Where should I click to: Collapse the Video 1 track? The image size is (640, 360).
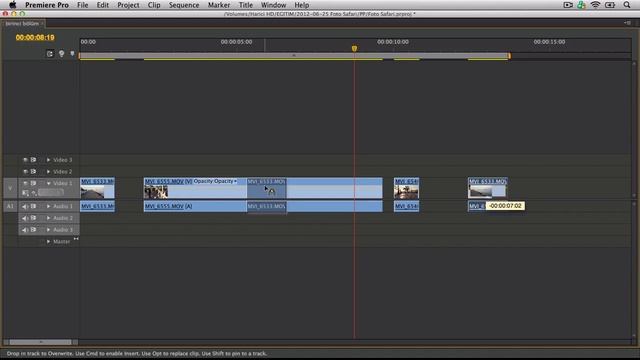pyautogui.click(x=48, y=183)
